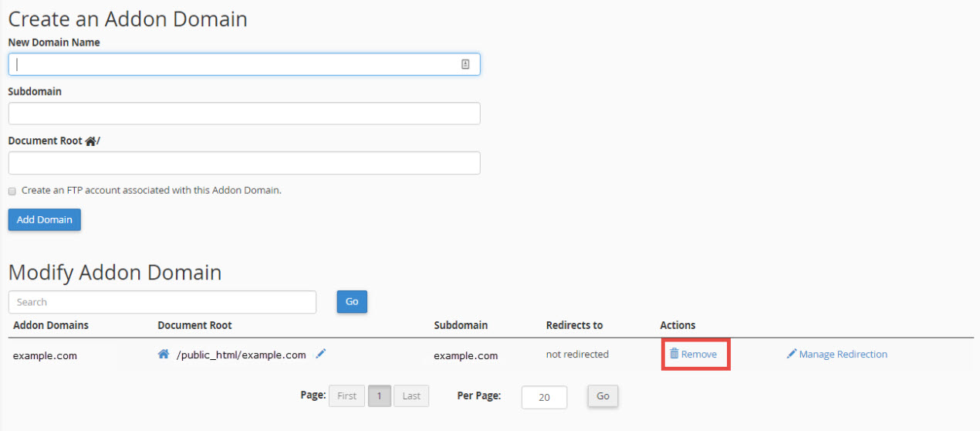
Task: Click the pencil icon beside Manage Redirection
Action: pos(791,354)
